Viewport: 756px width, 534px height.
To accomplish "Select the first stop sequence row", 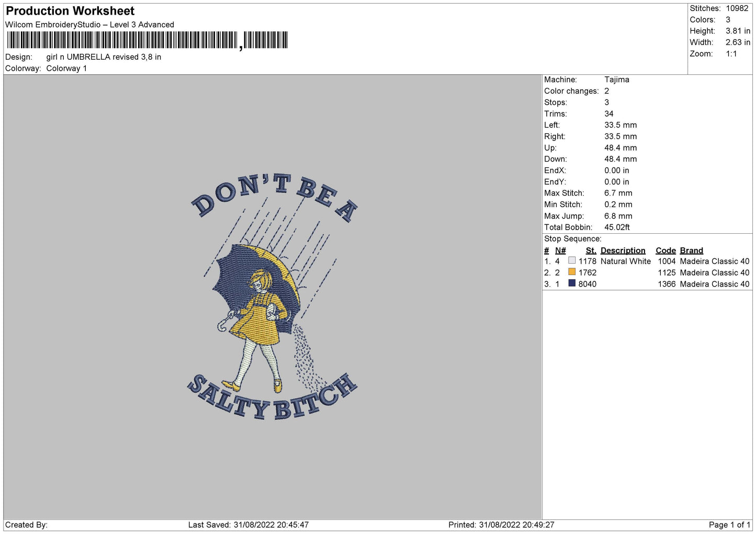I will coord(647,261).
